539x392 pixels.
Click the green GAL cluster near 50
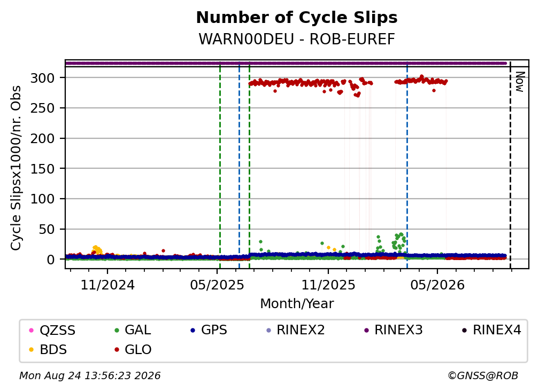pos(399,241)
